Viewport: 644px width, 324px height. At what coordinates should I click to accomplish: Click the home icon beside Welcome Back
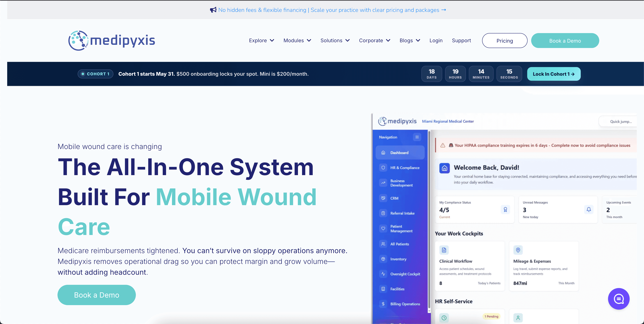click(x=445, y=168)
